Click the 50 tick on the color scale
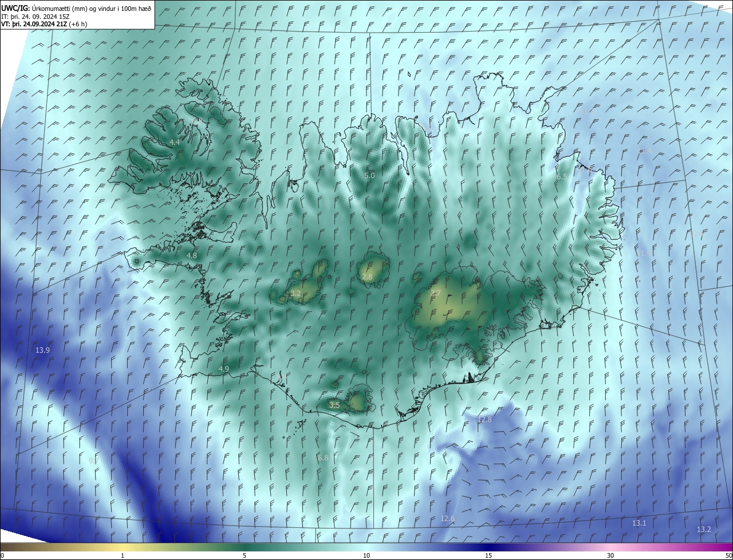 728,555
